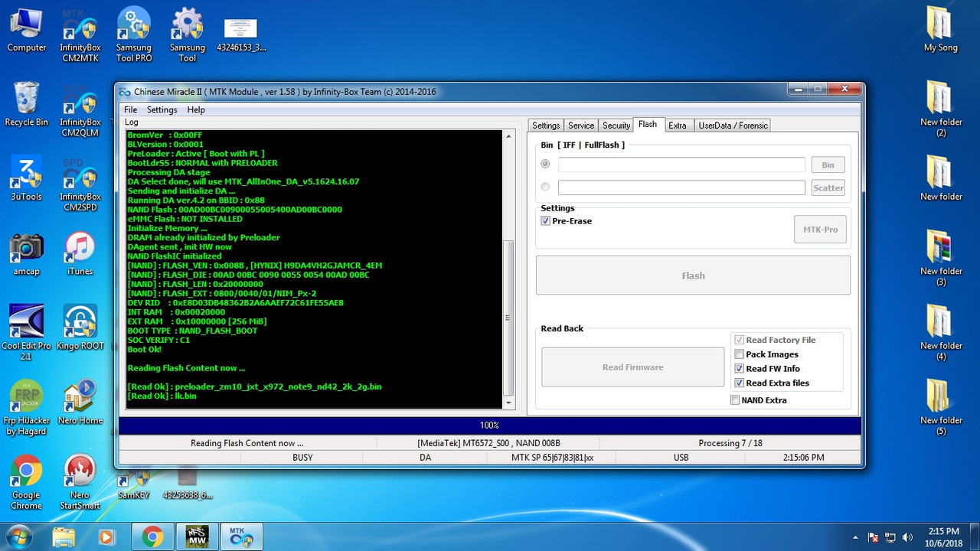The height and width of the screenshot is (551, 980).
Task: Open the New folder (4) icon
Action: click(x=940, y=334)
